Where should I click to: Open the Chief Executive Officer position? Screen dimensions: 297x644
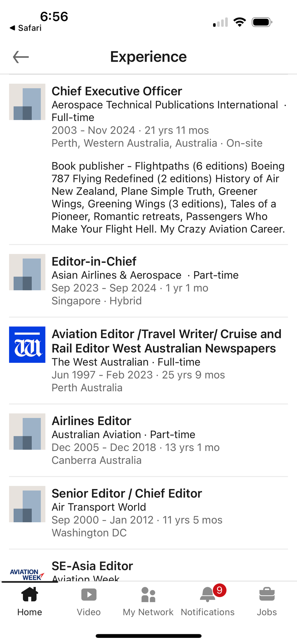tap(117, 91)
